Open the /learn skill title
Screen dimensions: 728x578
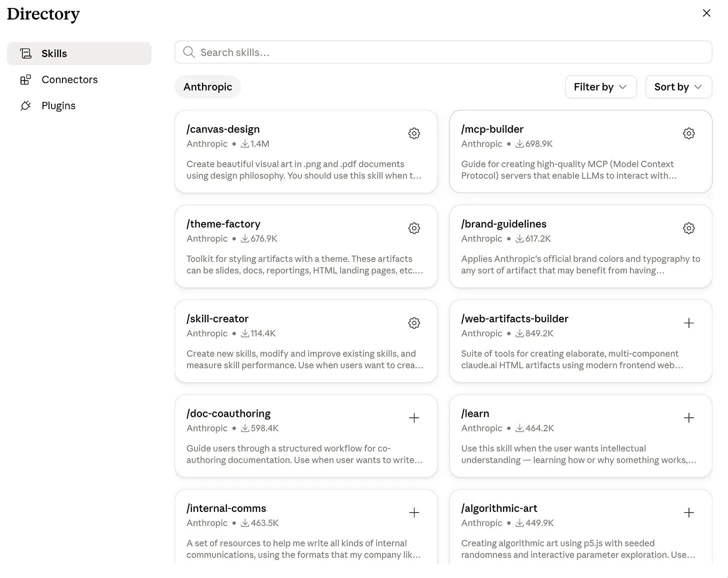[x=475, y=413]
